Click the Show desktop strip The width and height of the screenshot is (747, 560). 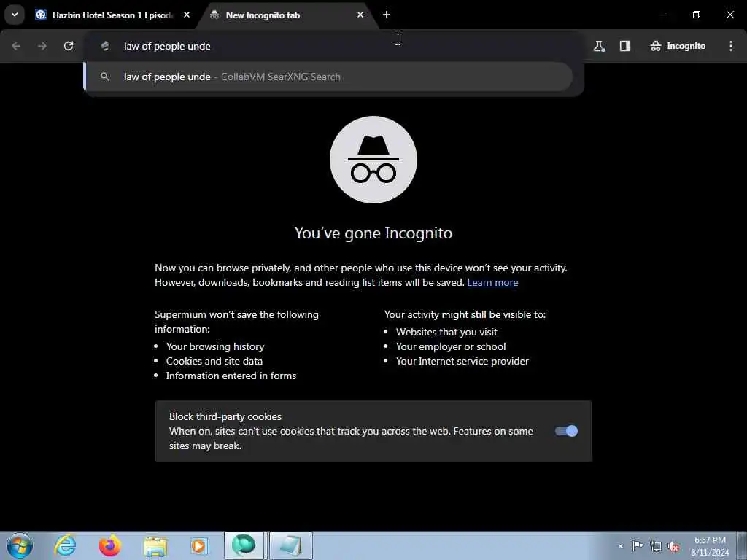tap(742, 545)
